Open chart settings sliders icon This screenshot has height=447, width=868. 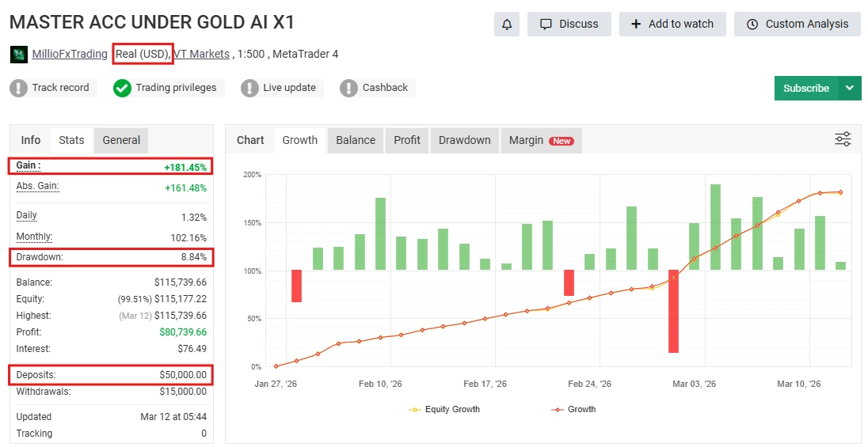click(x=843, y=140)
